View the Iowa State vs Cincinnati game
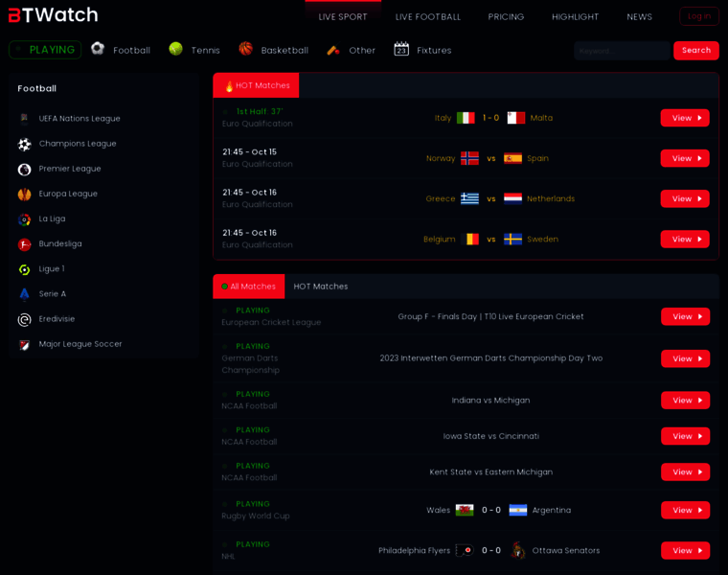 point(685,436)
